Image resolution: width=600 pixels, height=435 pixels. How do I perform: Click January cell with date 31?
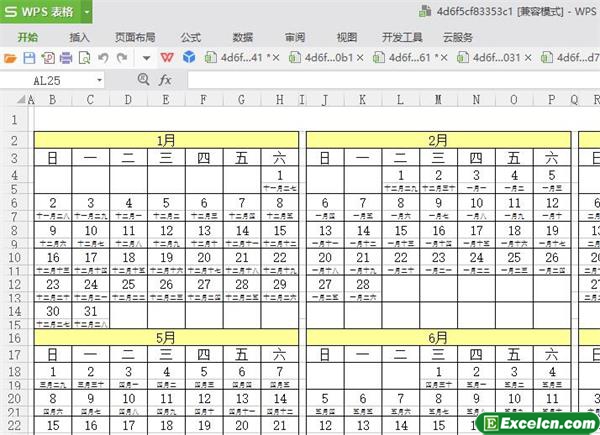(91, 311)
